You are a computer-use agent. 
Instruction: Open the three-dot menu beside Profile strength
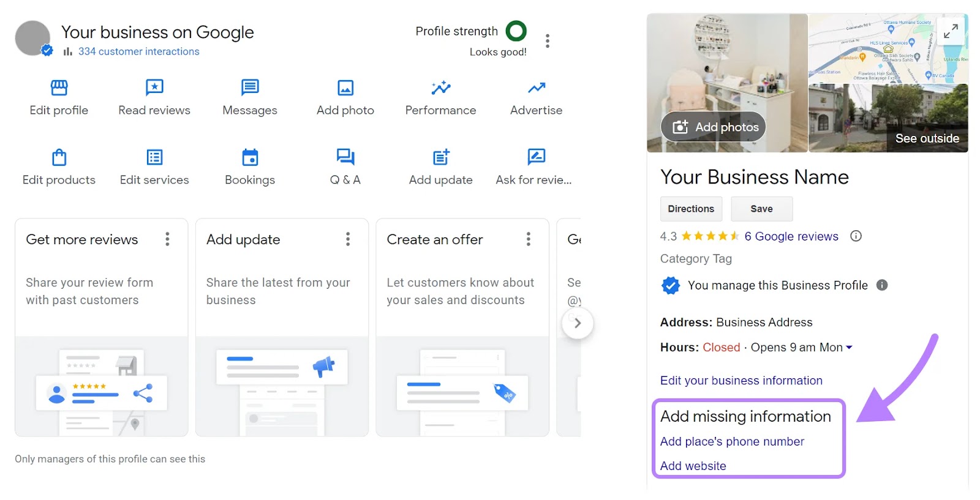(x=548, y=41)
